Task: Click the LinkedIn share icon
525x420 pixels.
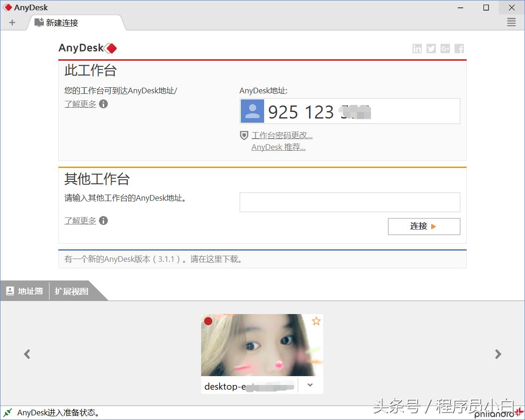Action: coord(417,48)
